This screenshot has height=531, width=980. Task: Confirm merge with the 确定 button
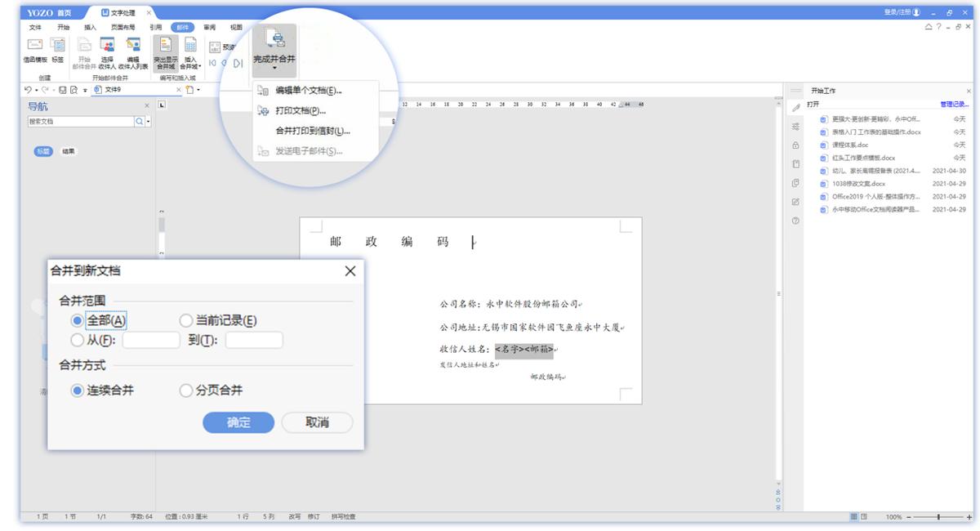[x=238, y=422]
